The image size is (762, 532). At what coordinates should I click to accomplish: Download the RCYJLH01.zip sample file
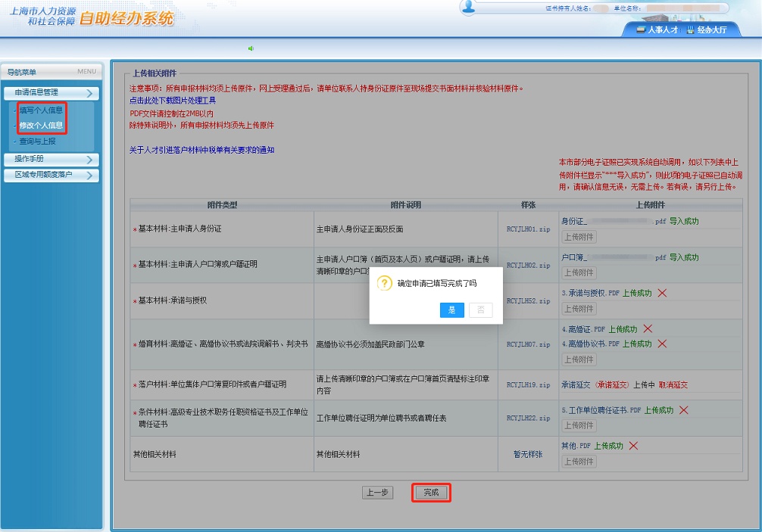[528, 229]
